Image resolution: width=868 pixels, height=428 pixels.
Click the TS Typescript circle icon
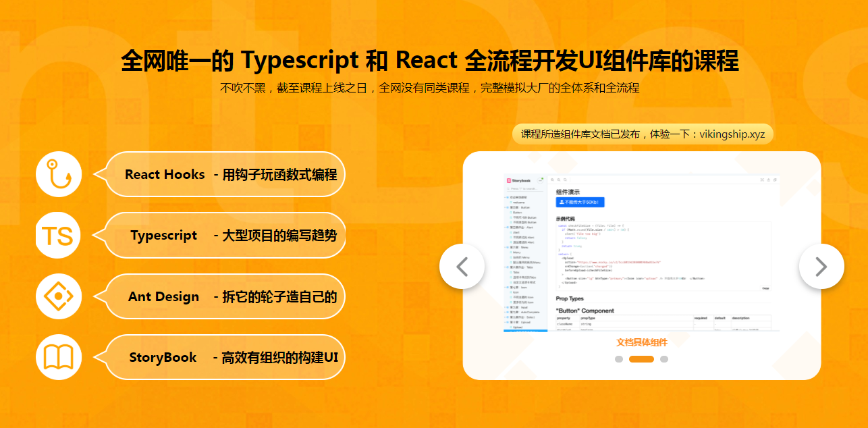(x=59, y=235)
